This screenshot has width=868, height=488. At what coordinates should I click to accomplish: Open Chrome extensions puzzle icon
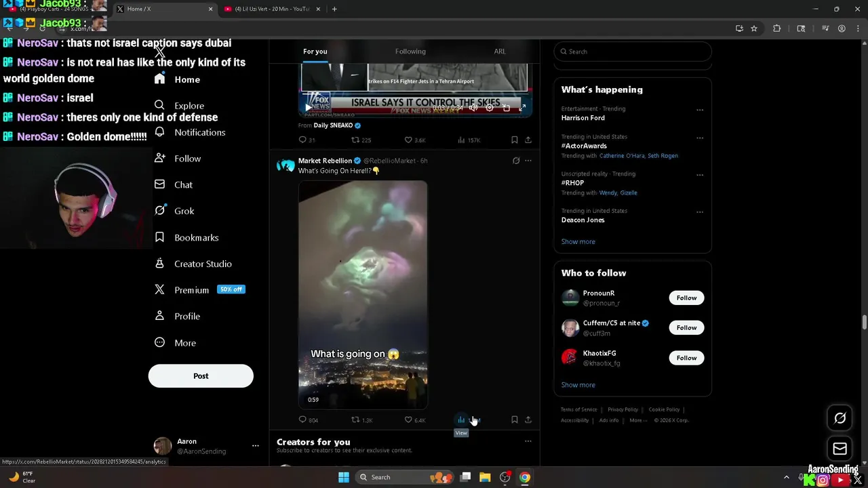tap(777, 28)
